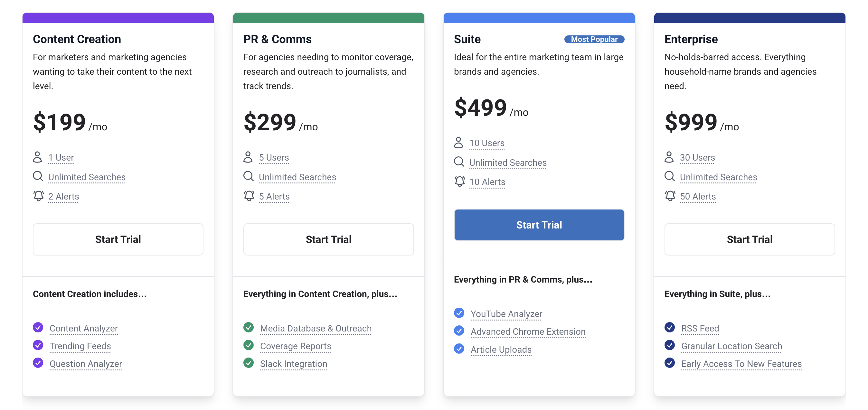This screenshot has width=868, height=410.
Task: Click the search icon in the PR & Comms plan
Action: tap(248, 176)
